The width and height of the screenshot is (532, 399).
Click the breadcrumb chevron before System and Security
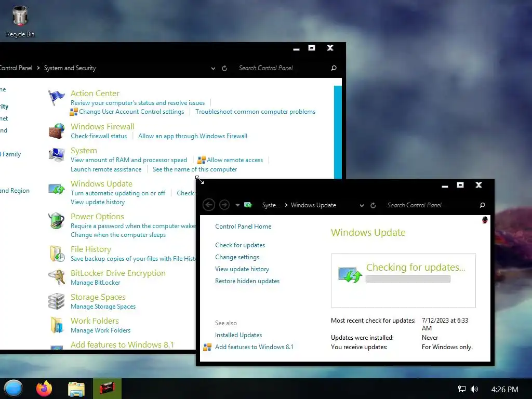click(x=38, y=68)
